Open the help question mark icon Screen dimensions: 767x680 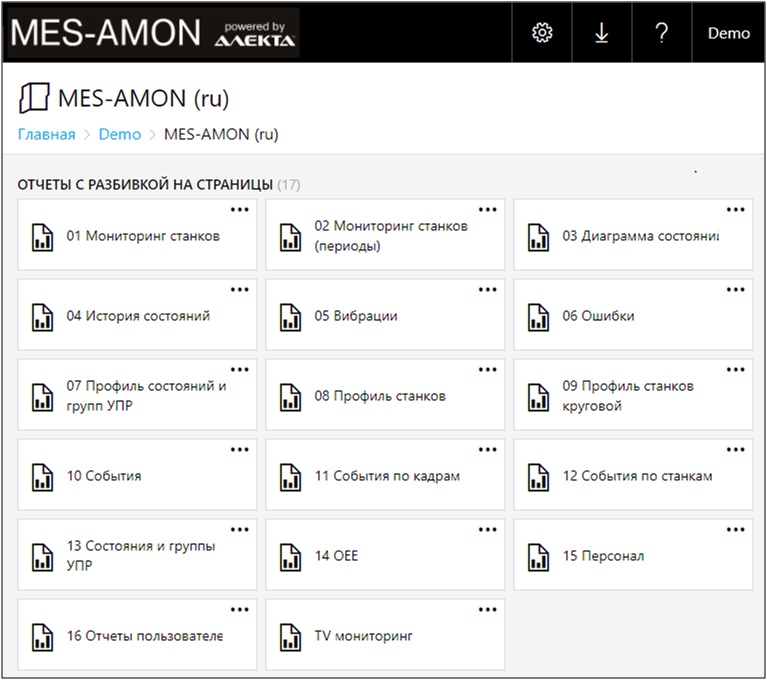tap(661, 33)
